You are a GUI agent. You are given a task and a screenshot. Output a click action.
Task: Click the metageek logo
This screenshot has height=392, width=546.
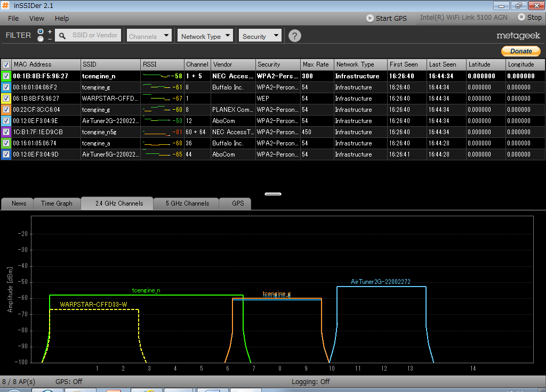click(x=518, y=36)
